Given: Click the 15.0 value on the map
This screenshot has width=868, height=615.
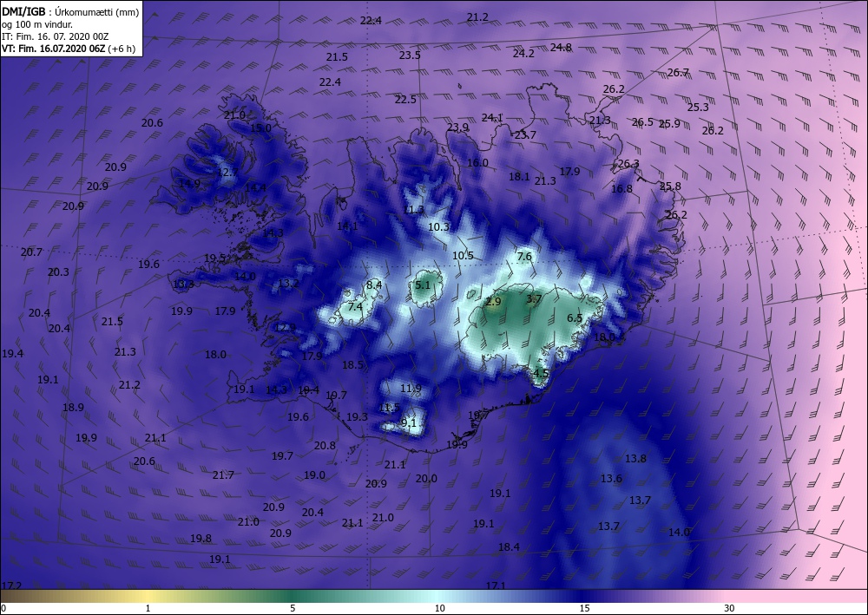Looking at the screenshot, I should coord(260,128).
